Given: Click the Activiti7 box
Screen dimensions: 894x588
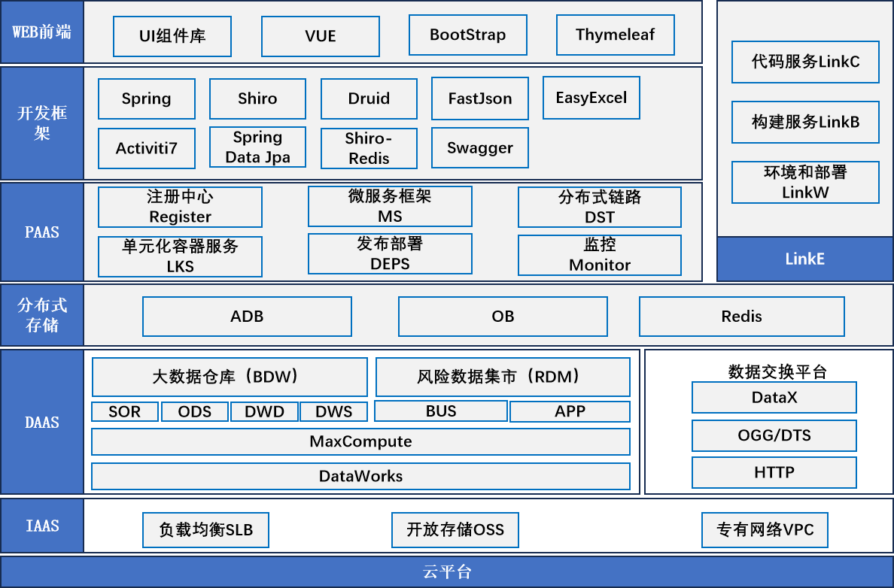Looking at the screenshot, I should pyautogui.click(x=147, y=148).
